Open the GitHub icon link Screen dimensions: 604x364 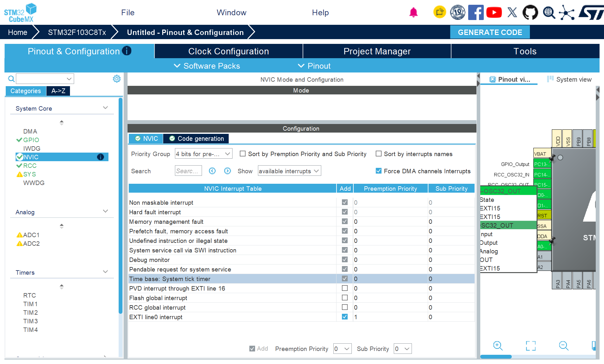tap(530, 12)
